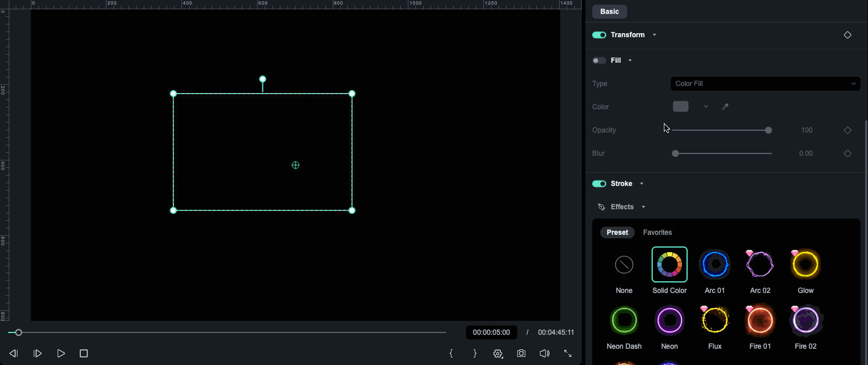Add a keyframe diamond next to Transform
The image size is (868, 365).
click(x=848, y=35)
